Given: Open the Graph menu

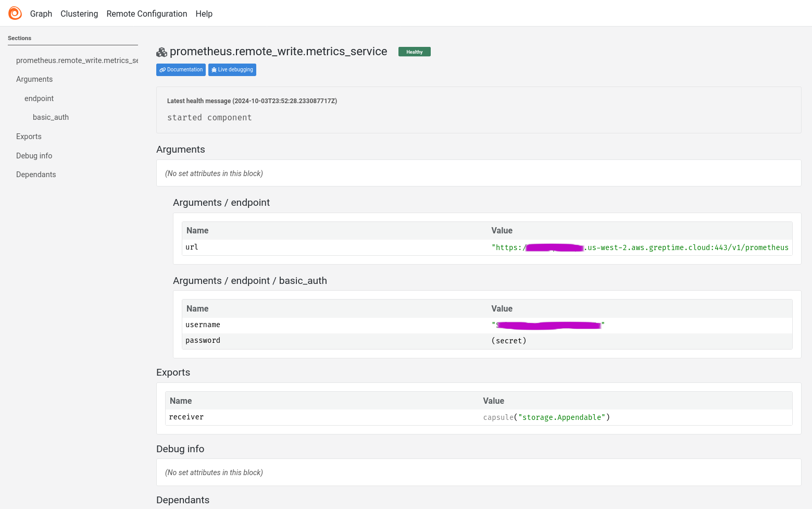Looking at the screenshot, I should (41, 14).
